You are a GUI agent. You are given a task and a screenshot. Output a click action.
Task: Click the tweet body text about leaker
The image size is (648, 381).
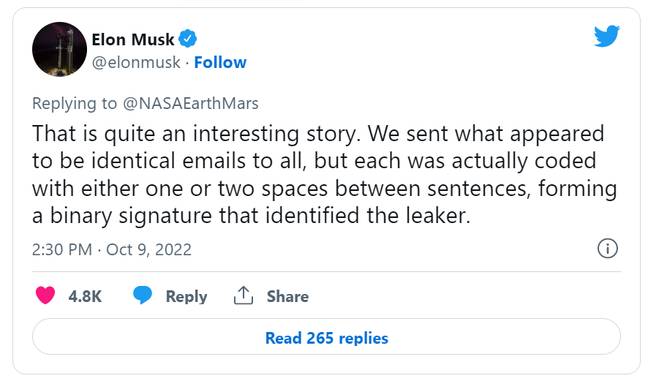pos(324,174)
